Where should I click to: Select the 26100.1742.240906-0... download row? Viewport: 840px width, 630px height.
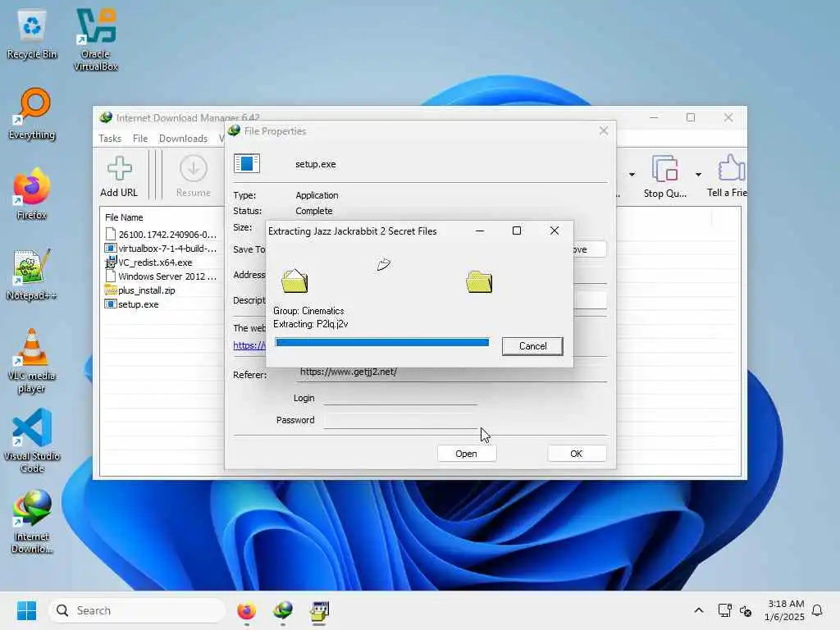(x=162, y=234)
